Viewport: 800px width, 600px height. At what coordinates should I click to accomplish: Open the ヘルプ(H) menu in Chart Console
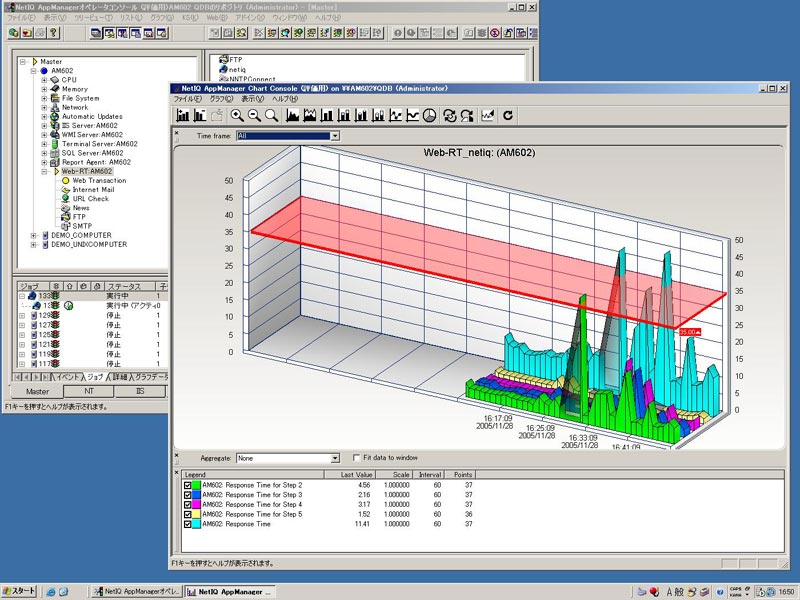[284, 99]
